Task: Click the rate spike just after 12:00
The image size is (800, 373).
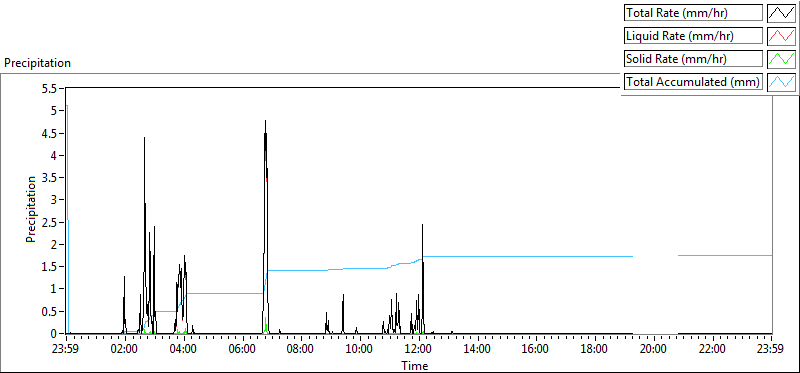Action: [422, 225]
